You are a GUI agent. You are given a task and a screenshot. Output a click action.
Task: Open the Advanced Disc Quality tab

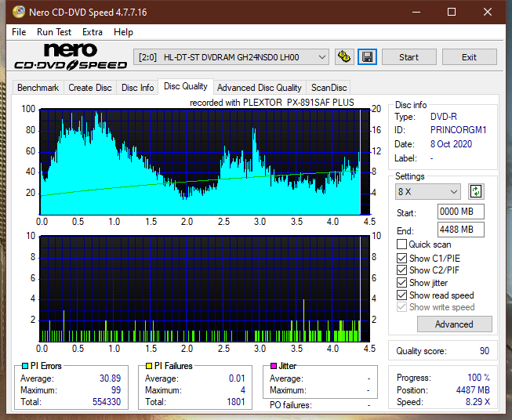(260, 88)
